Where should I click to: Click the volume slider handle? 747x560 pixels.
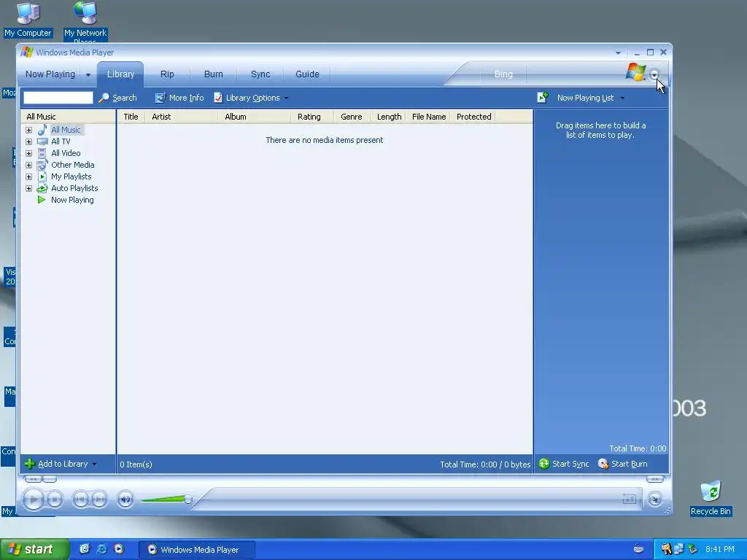coord(188,499)
